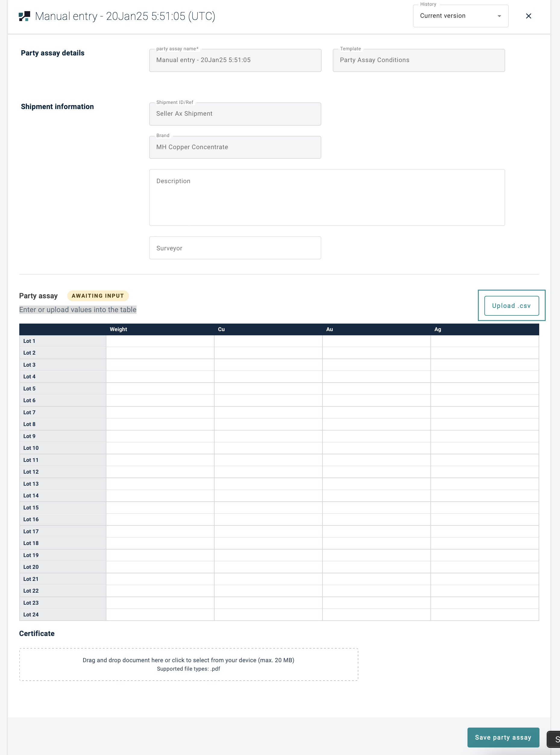560x755 pixels.
Task: Click the dropdown arrow next to Current version
Action: tap(499, 16)
